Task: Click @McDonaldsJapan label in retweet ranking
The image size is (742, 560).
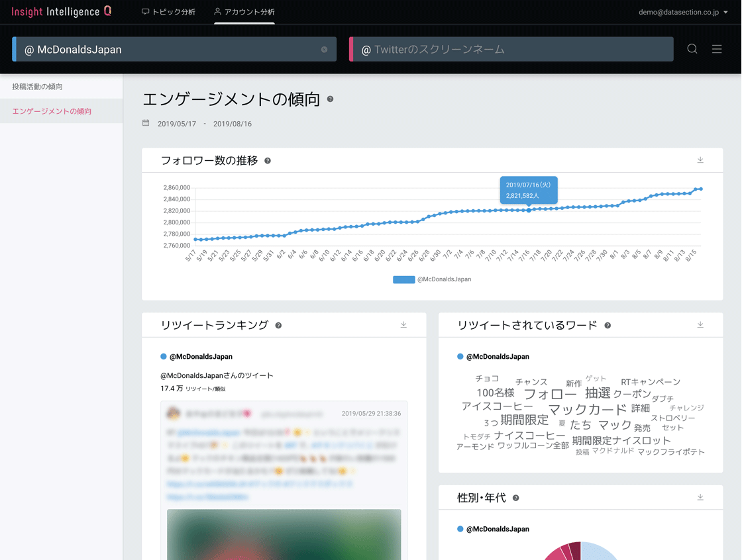Action: [x=201, y=357]
